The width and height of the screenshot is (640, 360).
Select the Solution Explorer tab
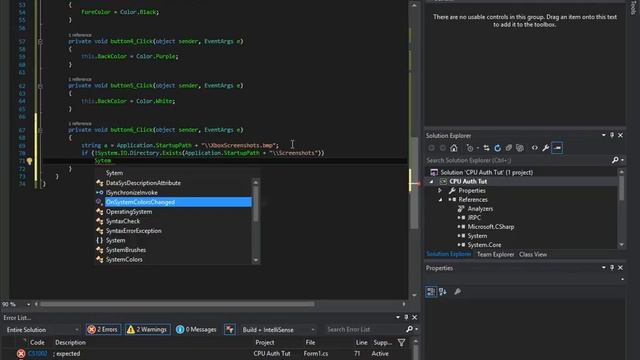449,254
